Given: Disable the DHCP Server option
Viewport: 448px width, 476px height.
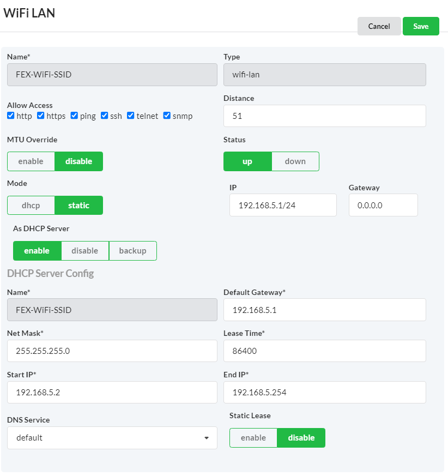Looking at the screenshot, I should click(85, 251).
